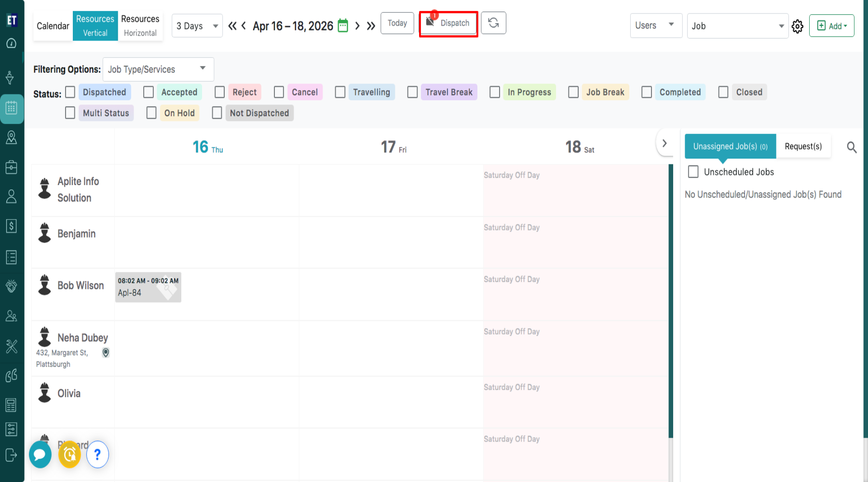Viewport: 868px width, 482px height.
Task: Tick the Unscheduled Jobs checkbox
Action: point(693,172)
